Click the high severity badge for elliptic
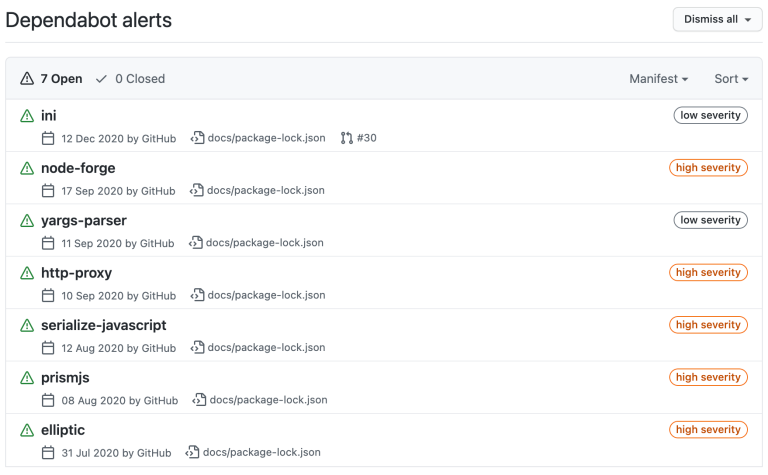This screenshot has width=768, height=475. coord(708,429)
